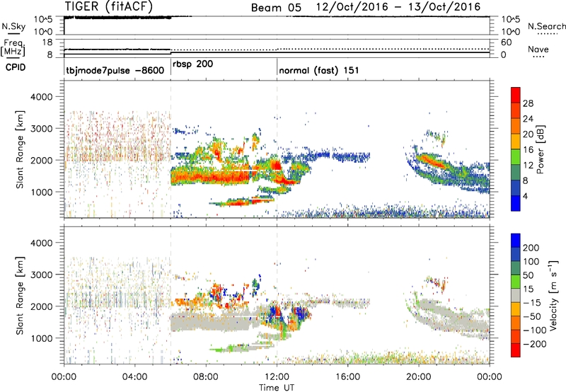This screenshot has width=566, height=392.
Task: Click the grey ground scatter band in velocity panel
Action: (x=209, y=322)
